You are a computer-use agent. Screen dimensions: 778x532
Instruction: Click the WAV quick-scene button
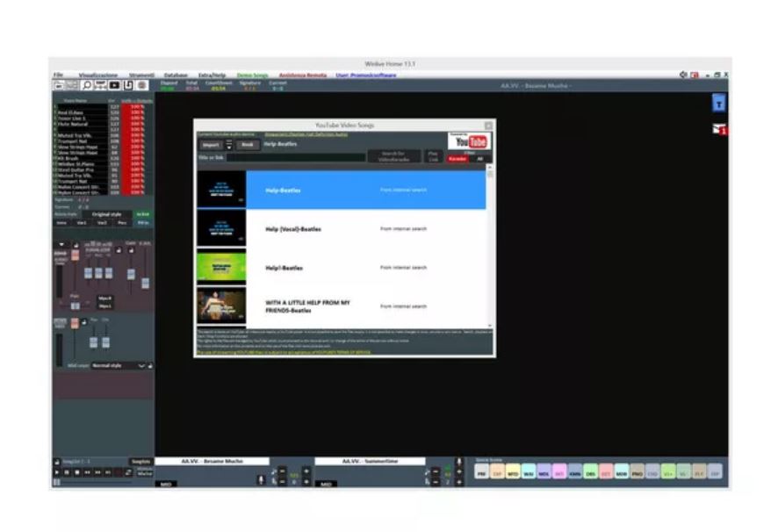(529, 471)
